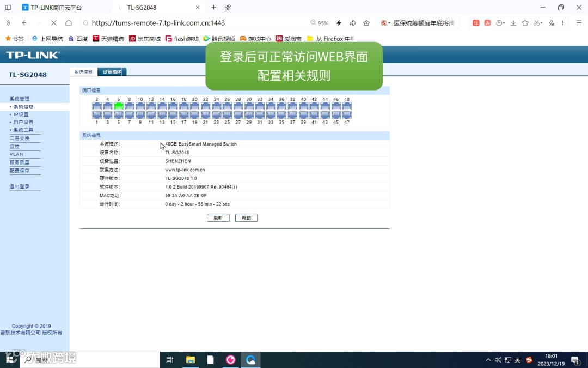This screenshot has width=588, height=368.
Task: Click the toolbar favorites star icon
Action: point(525,23)
